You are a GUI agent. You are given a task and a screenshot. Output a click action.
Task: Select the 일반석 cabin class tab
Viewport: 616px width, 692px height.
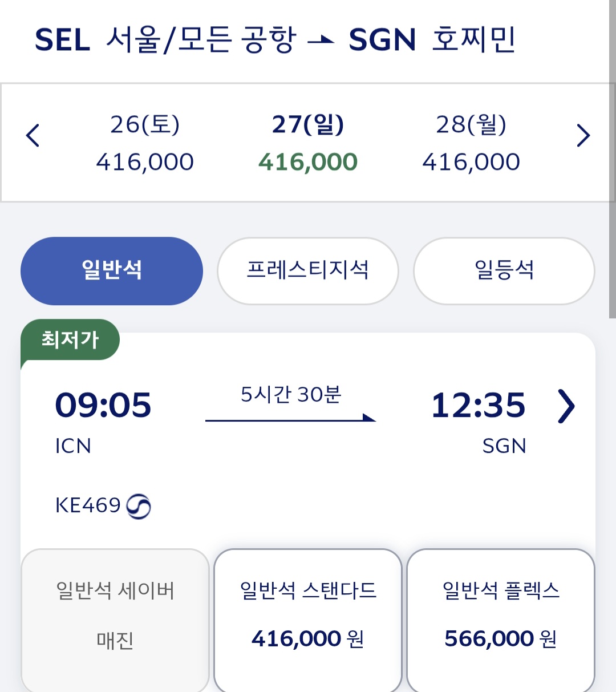(112, 270)
